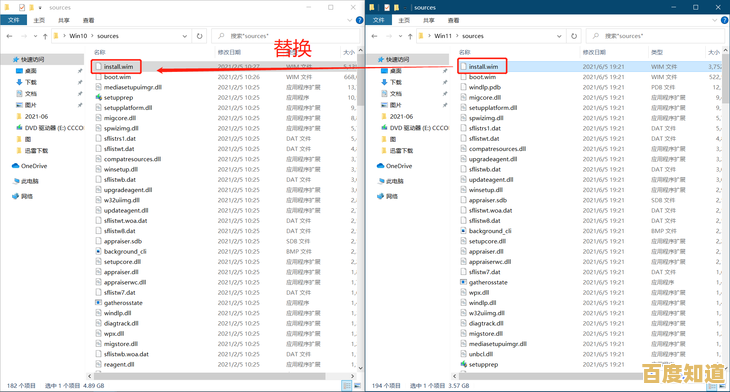
Task: Switch Win10 window to large icons view
Action: (358, 385)
